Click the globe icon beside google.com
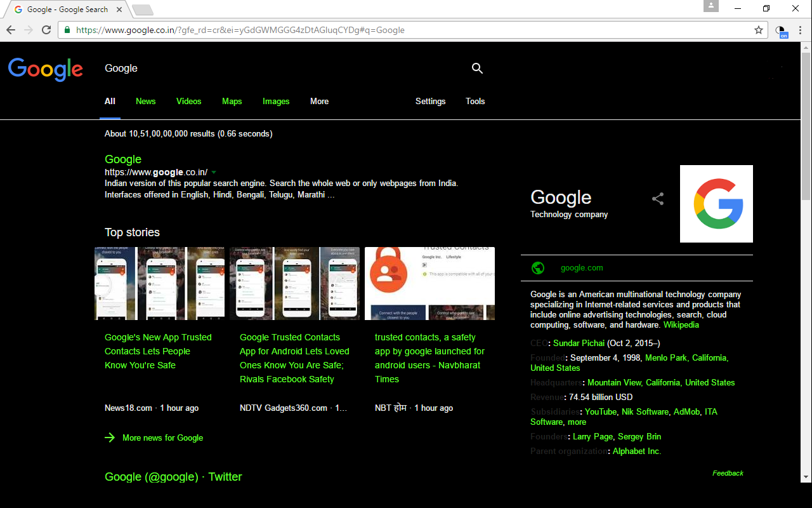The height and width of the screenshot is (508, 812). [x=538, y=268]
